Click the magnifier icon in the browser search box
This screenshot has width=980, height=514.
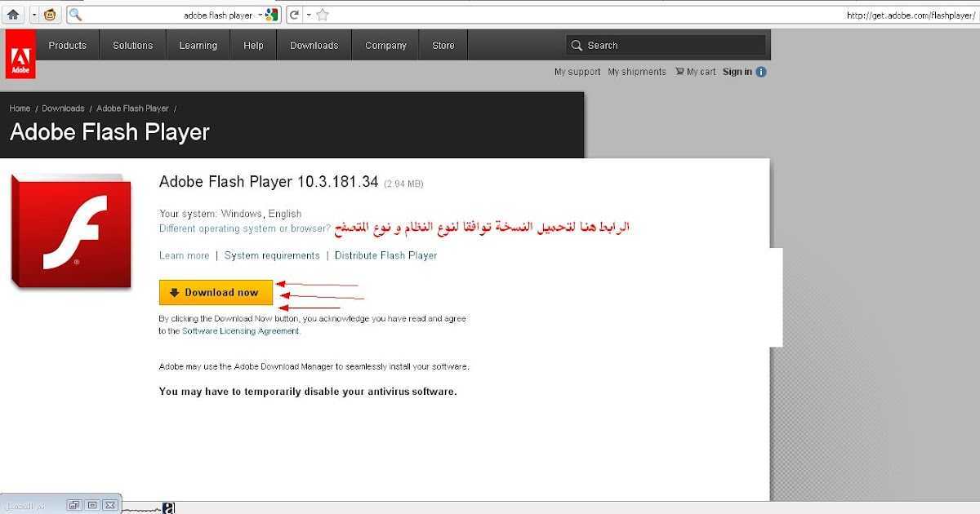75,15
